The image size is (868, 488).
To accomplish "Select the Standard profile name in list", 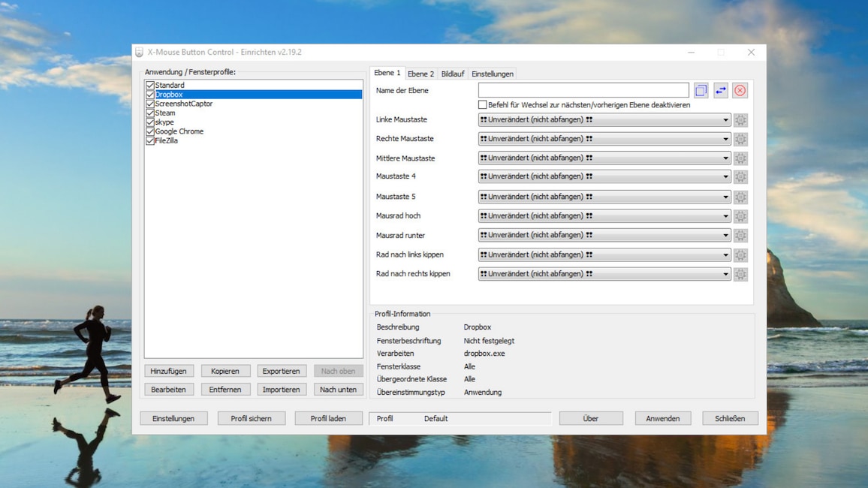I will click(170, 85).
